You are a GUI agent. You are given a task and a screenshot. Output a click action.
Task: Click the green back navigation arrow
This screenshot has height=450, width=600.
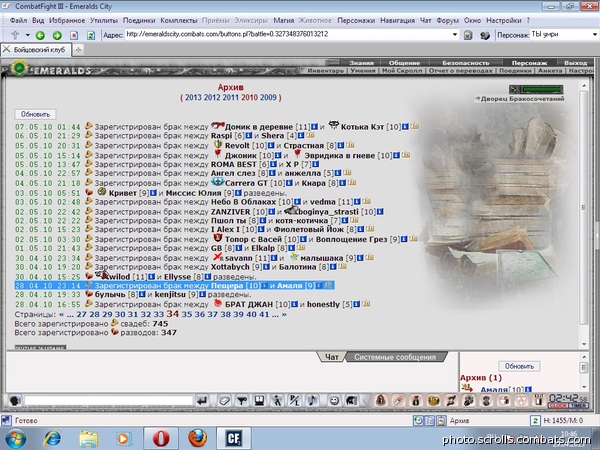point(40,36)
